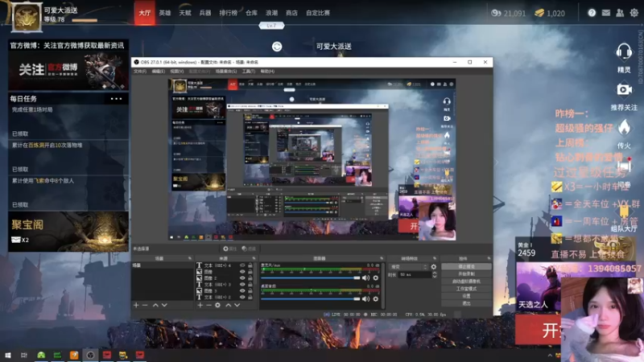
Task: Open transition properties gear next to 渐变
Action: [x=434, y=267]
